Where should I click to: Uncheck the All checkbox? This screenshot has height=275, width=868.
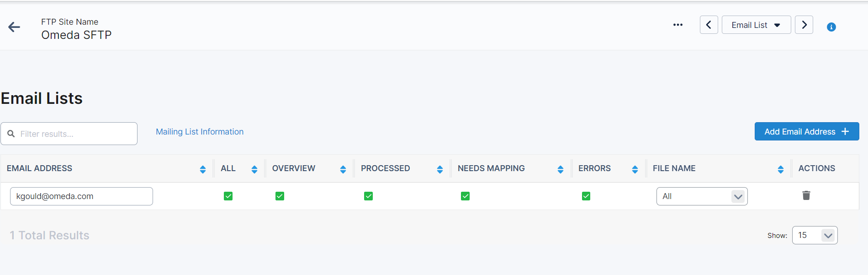(x=228, y=196)
